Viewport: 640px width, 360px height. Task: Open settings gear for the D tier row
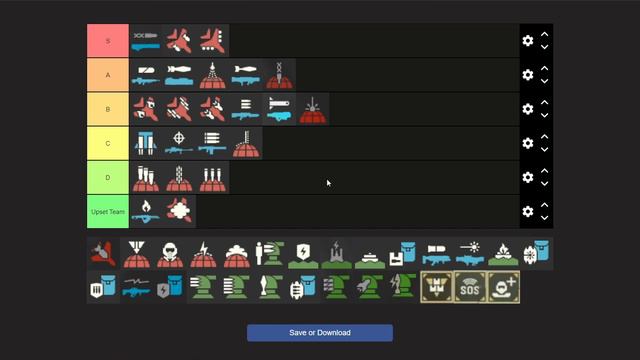coord(528,178)
